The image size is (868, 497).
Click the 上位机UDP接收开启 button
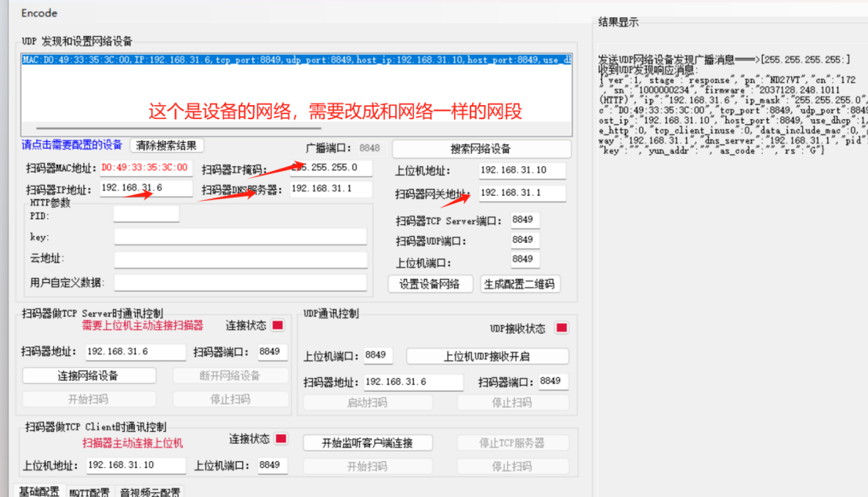(x=487, y=357)
